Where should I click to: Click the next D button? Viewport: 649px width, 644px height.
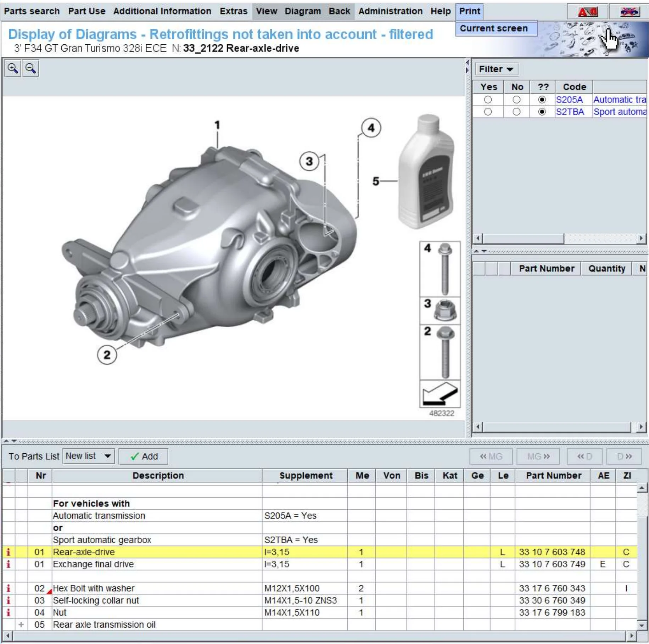624,456
